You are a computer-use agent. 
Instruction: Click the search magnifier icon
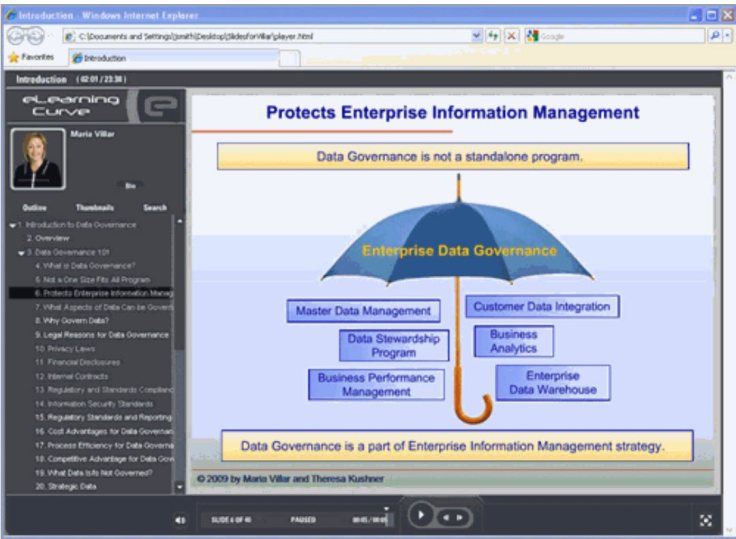pos(714,36)
